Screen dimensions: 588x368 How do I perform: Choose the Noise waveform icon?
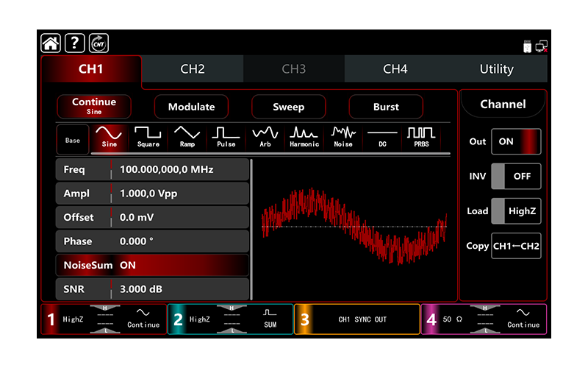[343, 137]
